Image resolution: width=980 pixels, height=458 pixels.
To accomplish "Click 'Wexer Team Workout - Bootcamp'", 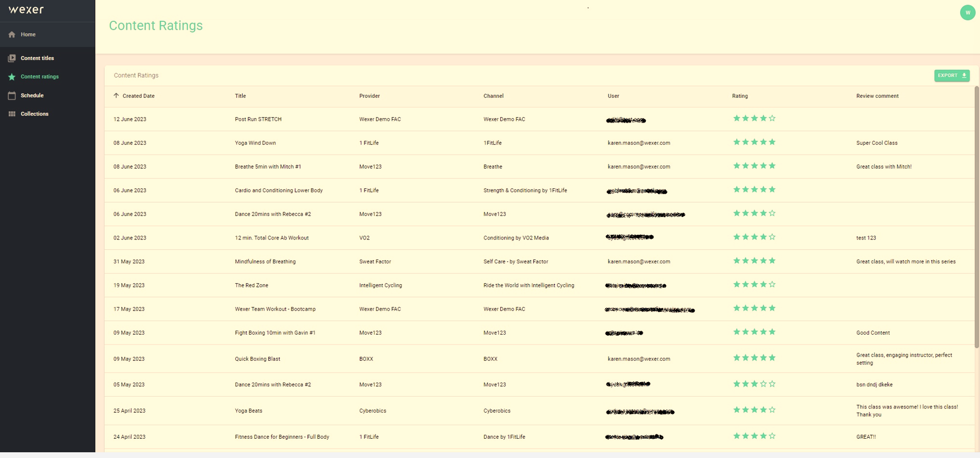I will click(x=275, y=309).
